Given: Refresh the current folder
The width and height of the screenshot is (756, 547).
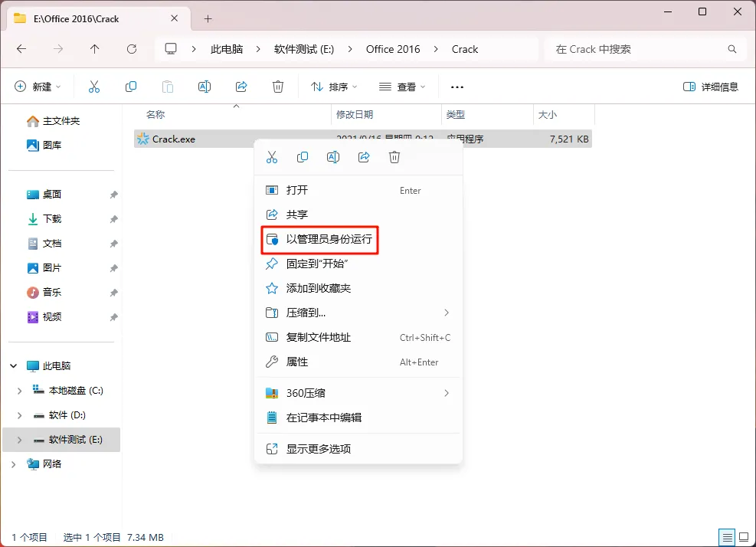Looking at the screenshot, I should [132, 49].
